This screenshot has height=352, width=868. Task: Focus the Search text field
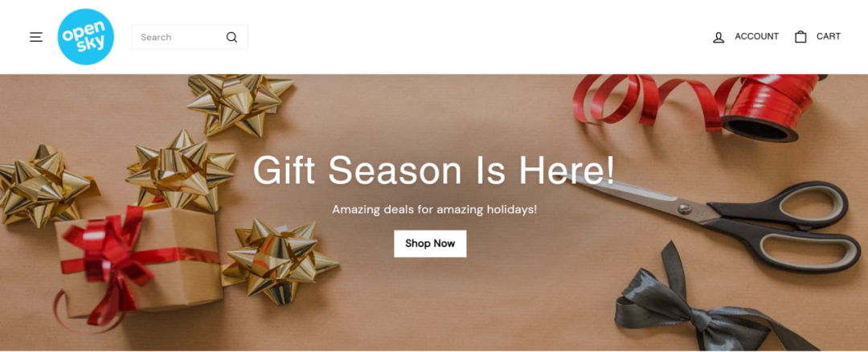pos(190,37)
